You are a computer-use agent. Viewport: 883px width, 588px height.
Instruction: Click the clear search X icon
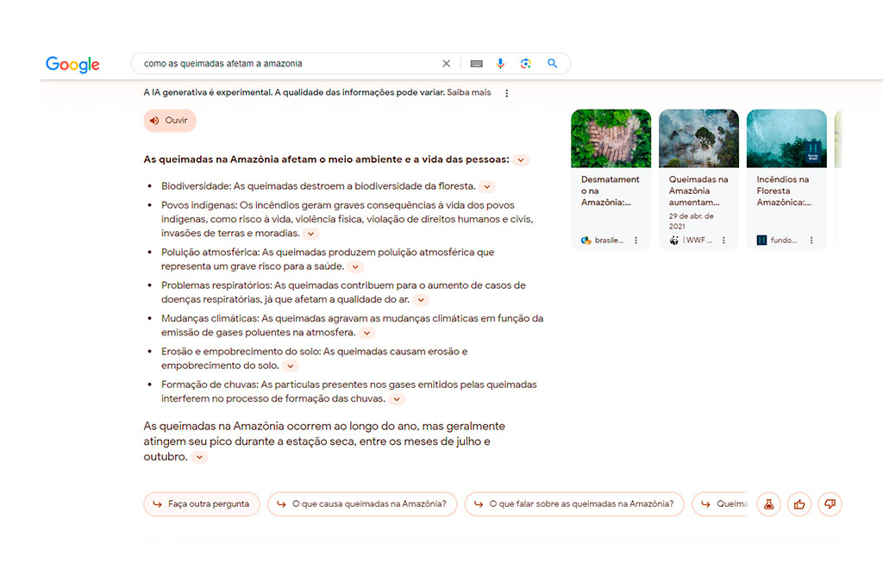[x=446, y=64]
